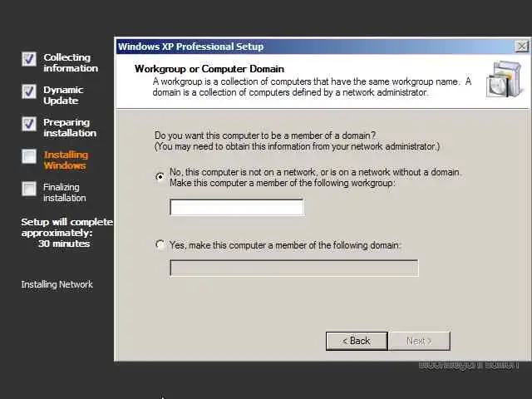
Task: Click the setup CD and box icon
Action: point(504,80)
